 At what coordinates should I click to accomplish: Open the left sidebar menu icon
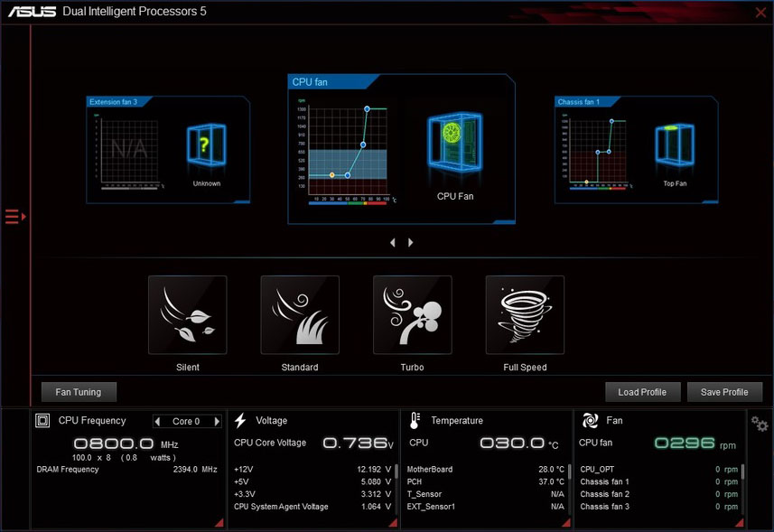14,217
